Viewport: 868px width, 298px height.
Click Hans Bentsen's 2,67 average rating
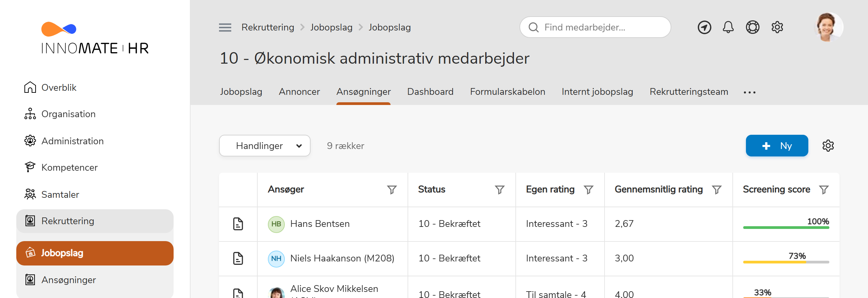tap(624, 224)
